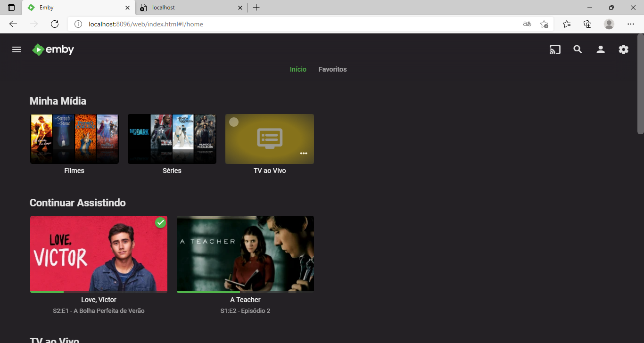Open the TV ao Vivo library card
Screen dimensions: 644x343
(270, 139)
